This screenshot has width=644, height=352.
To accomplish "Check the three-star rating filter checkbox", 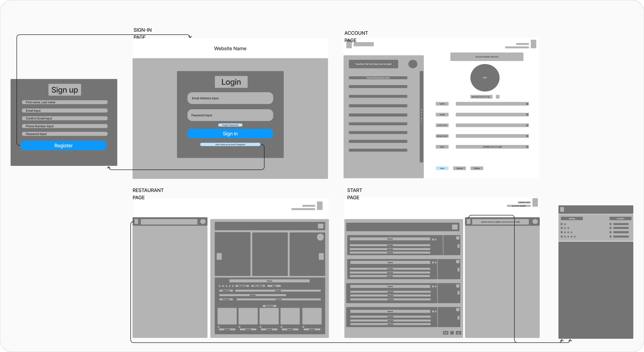I will coord(562,232).
